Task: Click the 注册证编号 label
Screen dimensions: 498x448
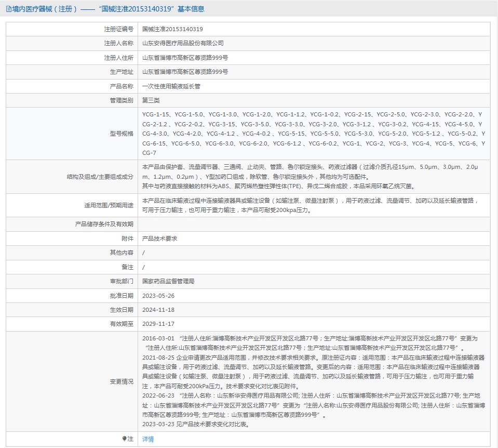Action: [x=119, y=29]
